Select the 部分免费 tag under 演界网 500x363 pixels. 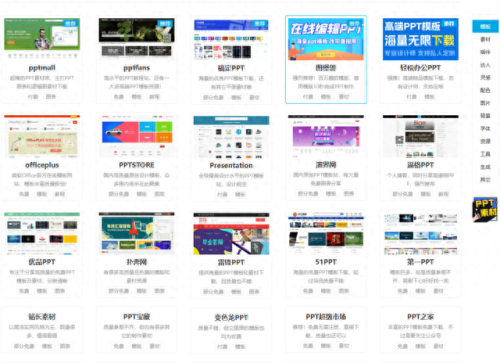click(x=308, y=194)
